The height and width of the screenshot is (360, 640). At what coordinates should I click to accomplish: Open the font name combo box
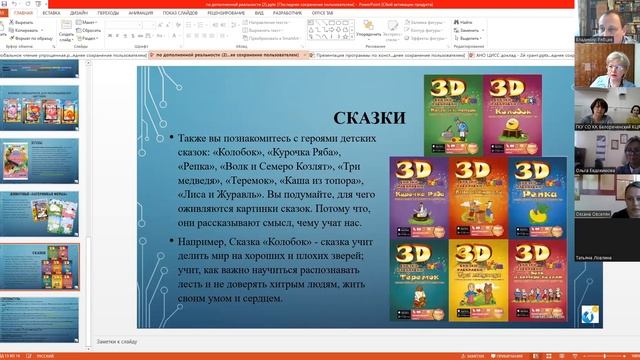(x=123, y=25)
